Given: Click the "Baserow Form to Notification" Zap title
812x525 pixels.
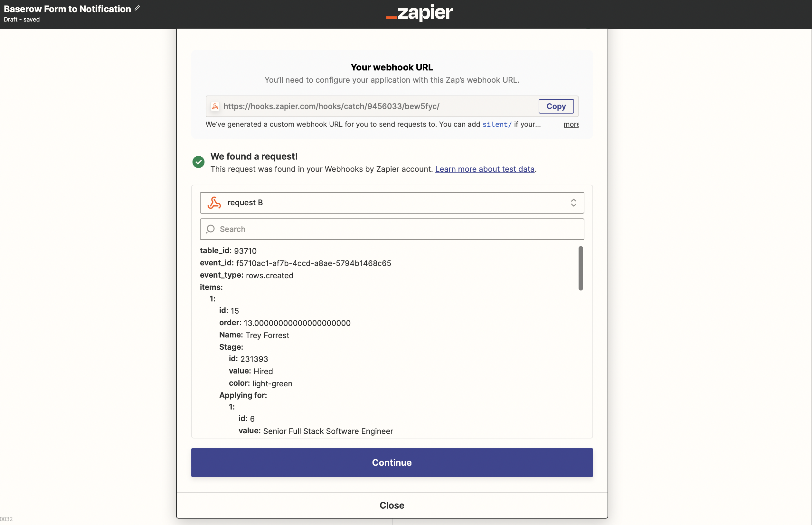Looking at the screenshot, I should coord(67,9).
